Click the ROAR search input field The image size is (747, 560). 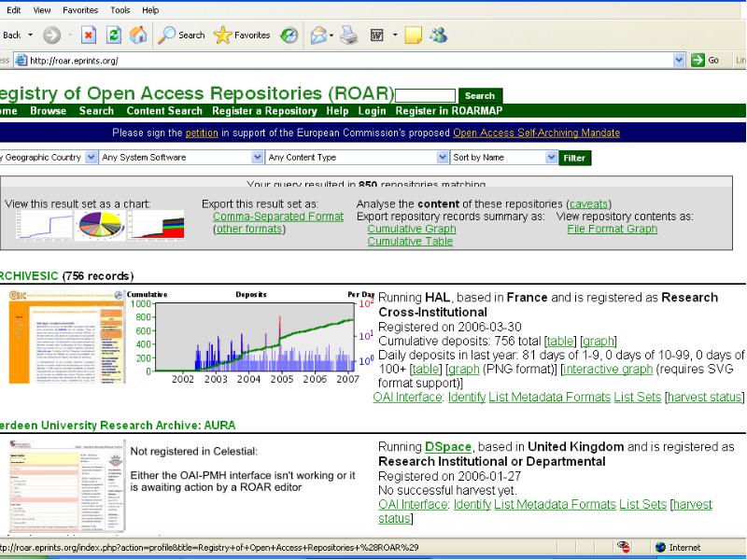pyautogui.click(x=425, y=95)
